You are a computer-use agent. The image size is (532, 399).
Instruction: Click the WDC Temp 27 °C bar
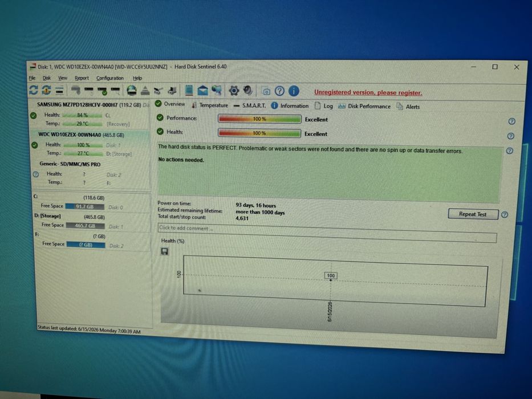point(83,153)
